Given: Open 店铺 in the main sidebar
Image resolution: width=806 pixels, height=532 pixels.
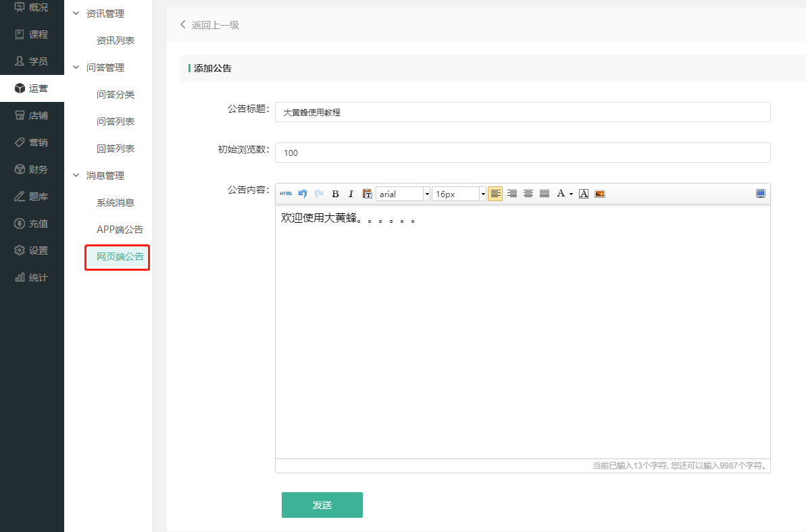Looking at the screenshot, I should (x=32, y=115).
